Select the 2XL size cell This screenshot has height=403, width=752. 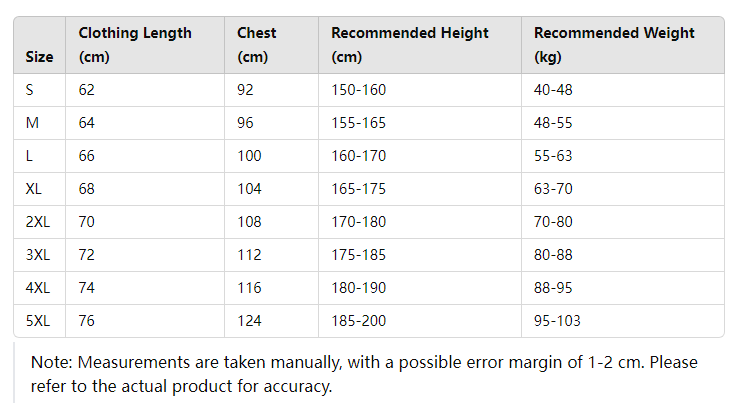[x=38, y=222]
